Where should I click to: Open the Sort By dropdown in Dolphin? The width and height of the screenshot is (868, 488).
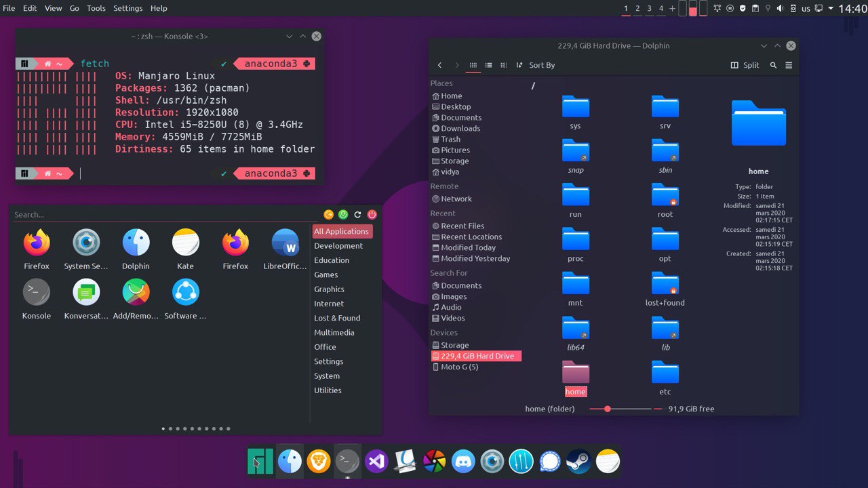pyautogui.click(x=536, y=65)
